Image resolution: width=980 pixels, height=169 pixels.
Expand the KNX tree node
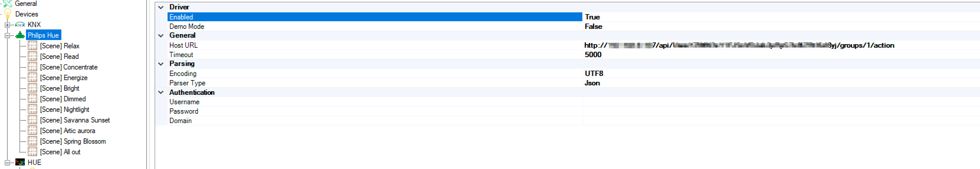(7, 25)
